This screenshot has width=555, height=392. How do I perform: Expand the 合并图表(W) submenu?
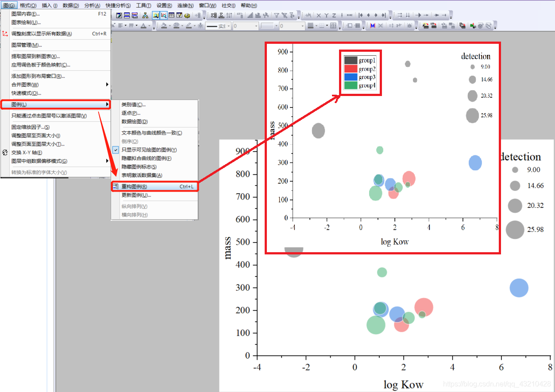(x=55, y=85)
